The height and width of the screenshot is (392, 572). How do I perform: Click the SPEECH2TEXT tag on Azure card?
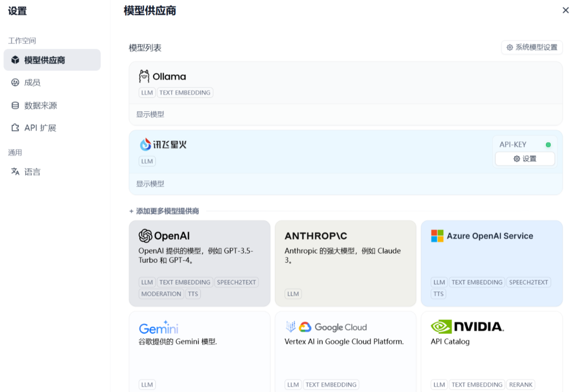point(528,282)
